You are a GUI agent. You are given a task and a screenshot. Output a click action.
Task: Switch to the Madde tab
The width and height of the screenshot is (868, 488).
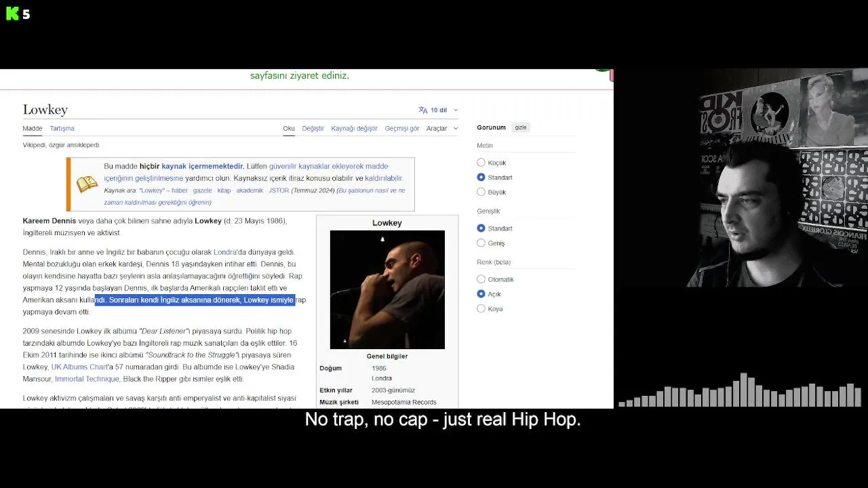[33, 128]
